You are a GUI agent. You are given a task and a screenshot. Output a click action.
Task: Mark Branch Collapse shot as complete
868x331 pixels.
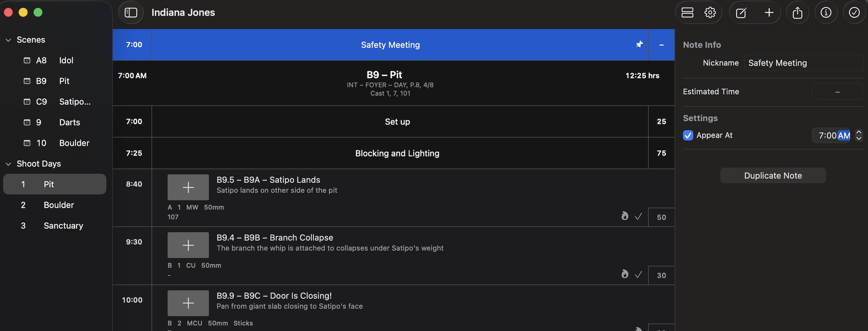[639, 274]
